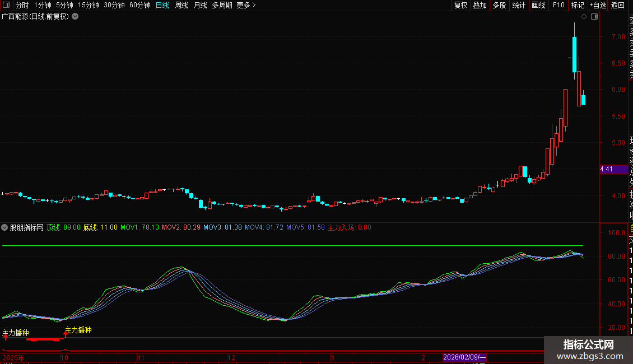
Task: Click 返回 to go back
Action: tap(618, 5)
